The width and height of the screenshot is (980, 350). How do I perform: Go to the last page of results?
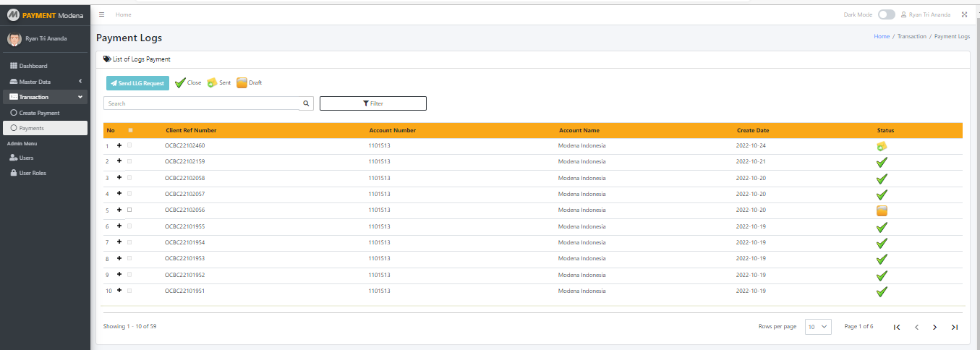[x=954, y=327]
